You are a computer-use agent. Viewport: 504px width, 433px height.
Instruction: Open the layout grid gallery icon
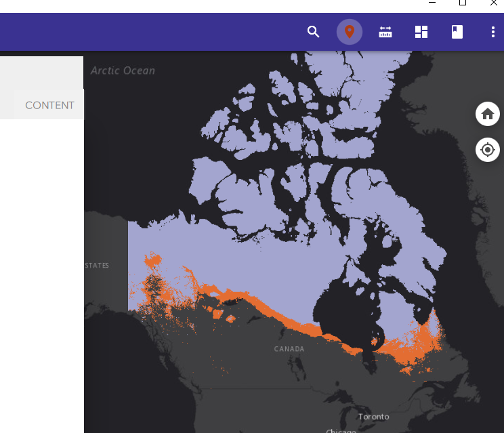coord(421,32)
